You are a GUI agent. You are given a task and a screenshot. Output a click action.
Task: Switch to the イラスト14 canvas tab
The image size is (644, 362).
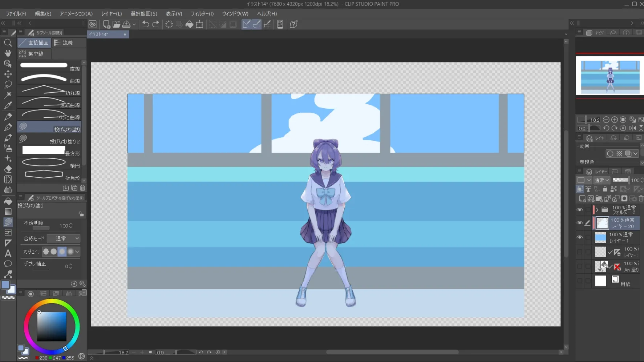pyautogui.click(x=108, y=35)
